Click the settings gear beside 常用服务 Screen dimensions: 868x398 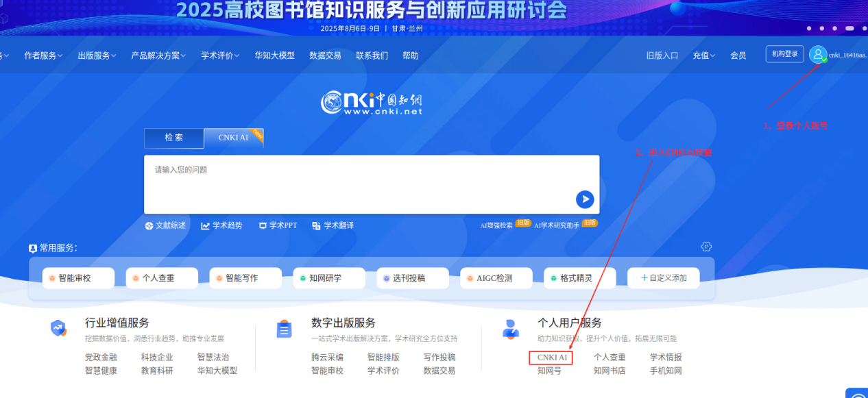706,247
